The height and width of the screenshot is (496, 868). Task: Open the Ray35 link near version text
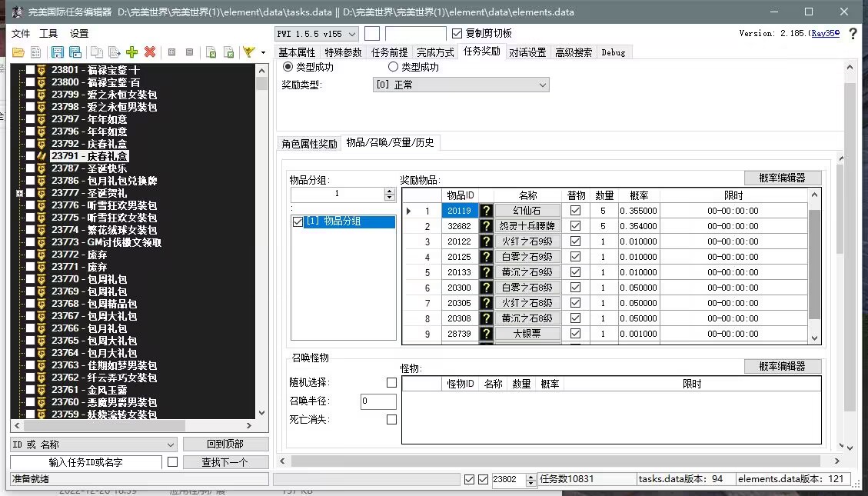[826, 33]
